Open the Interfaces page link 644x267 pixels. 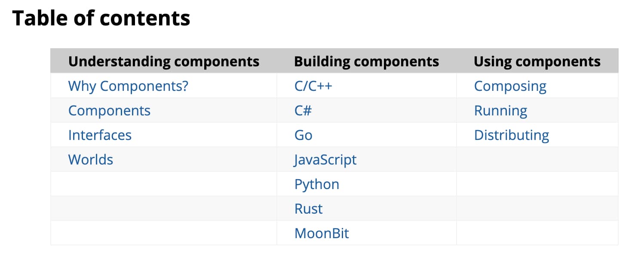100,135
